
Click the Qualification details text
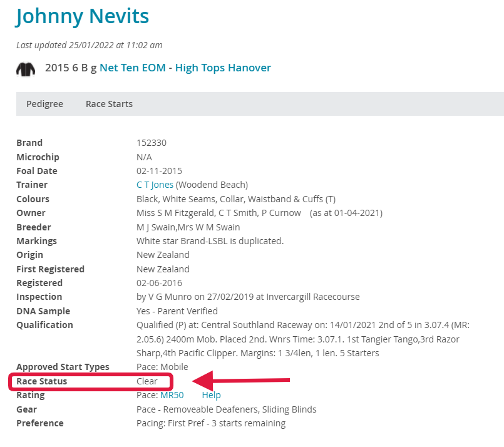[303, 339]
